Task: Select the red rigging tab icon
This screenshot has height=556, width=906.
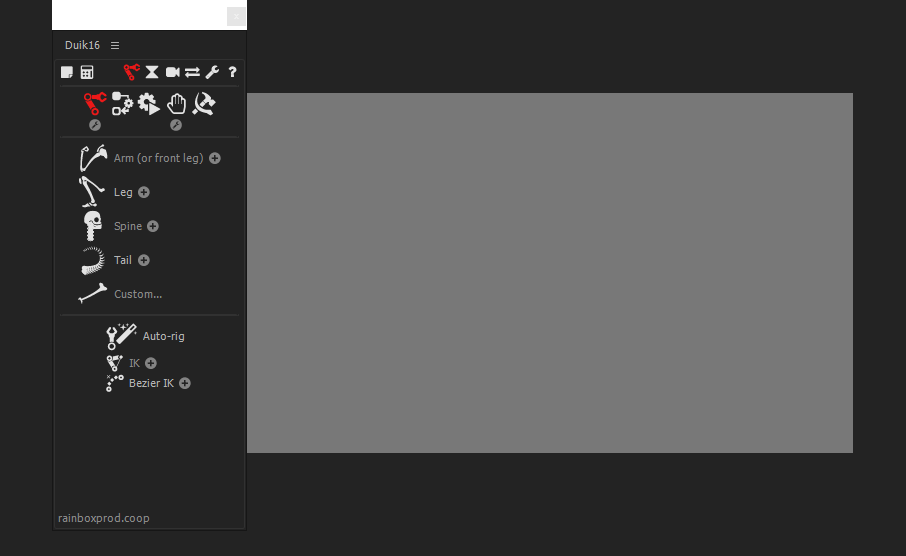Action: [132, 72]
